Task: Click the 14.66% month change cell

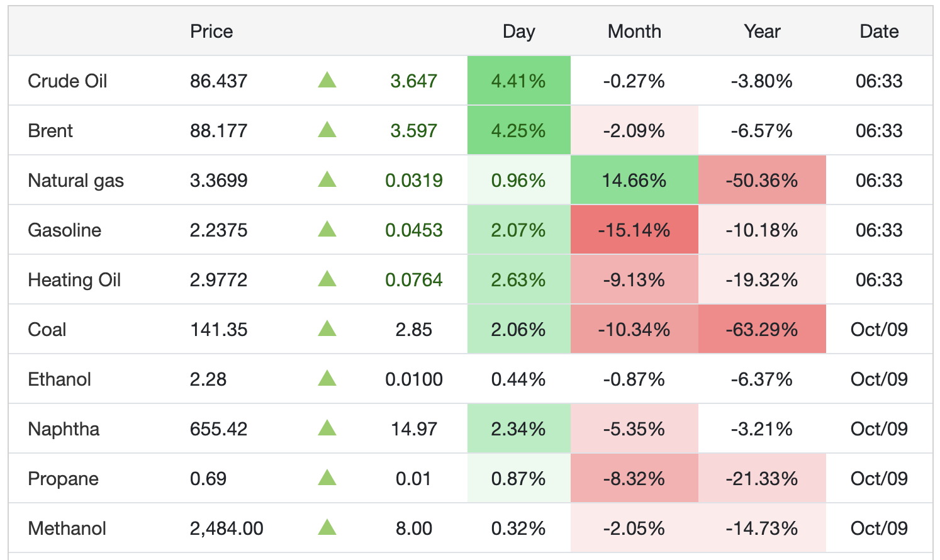Action: pyautogui.click(x=634, y=180)
